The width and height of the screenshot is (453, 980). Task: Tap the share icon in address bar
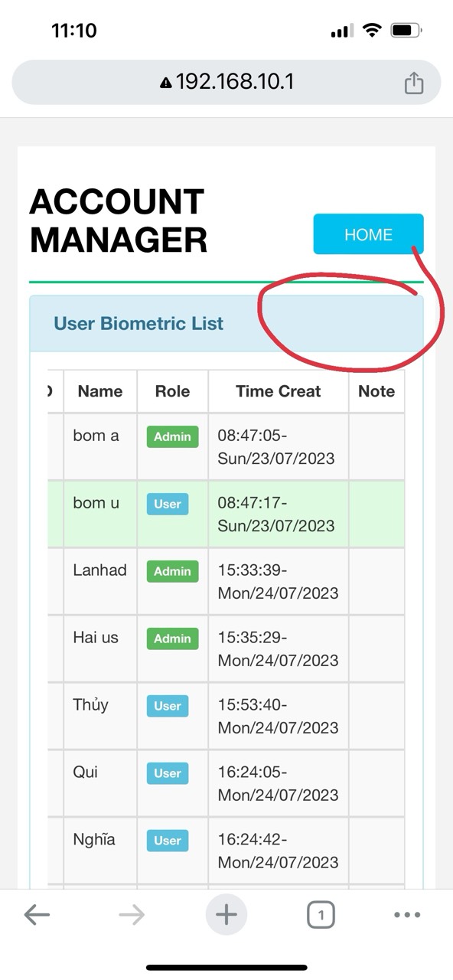(413, 82)
